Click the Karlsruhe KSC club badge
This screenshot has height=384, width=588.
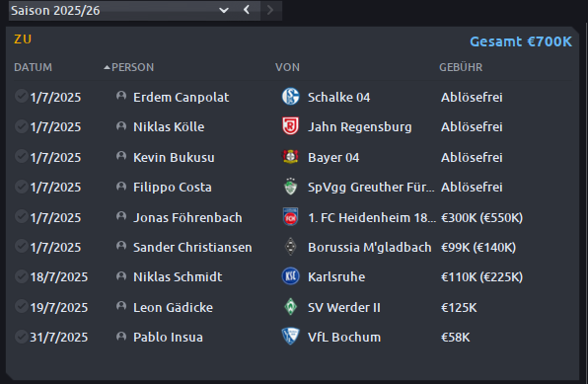(290, 276)
